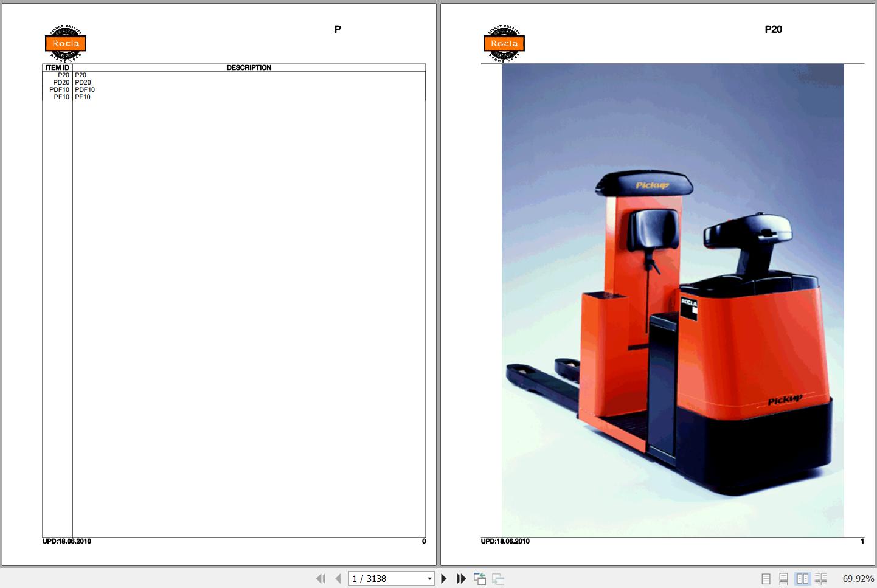This screenshot has width=877, height=588.
Task: Switch to single page view
Action: [767, 578]
